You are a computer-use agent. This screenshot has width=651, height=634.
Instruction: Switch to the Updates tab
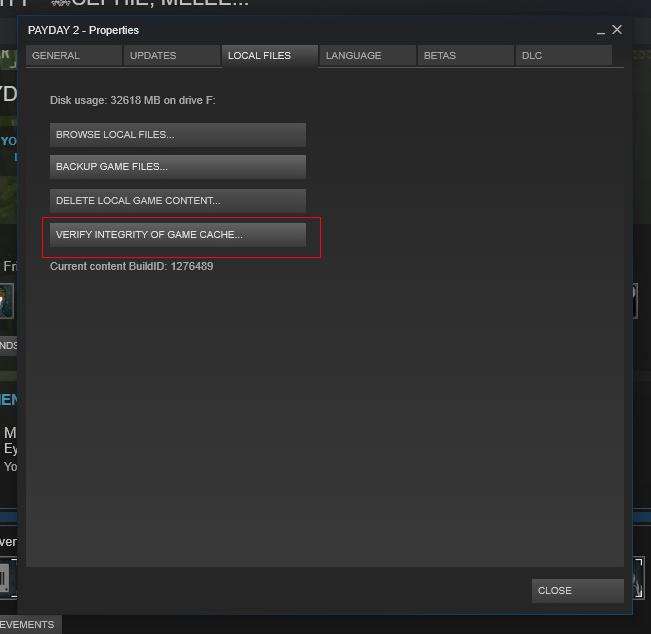pyautogui.click(x=172, y=56)
